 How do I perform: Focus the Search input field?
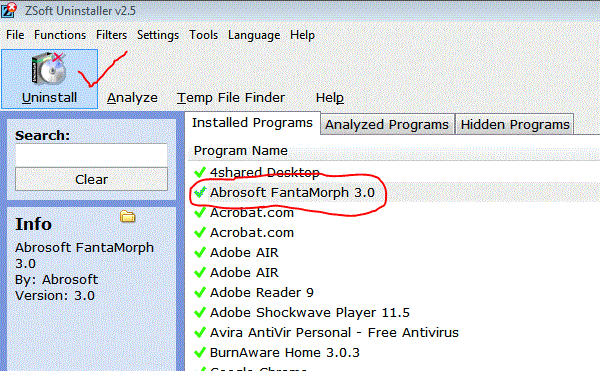[91, 155]
